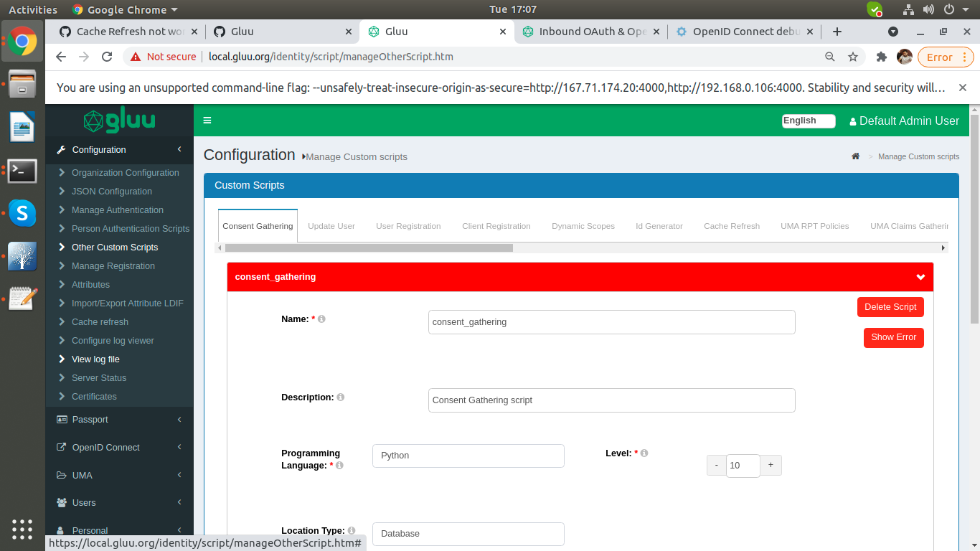Switch to the Client Registration tab

point(496,226)
